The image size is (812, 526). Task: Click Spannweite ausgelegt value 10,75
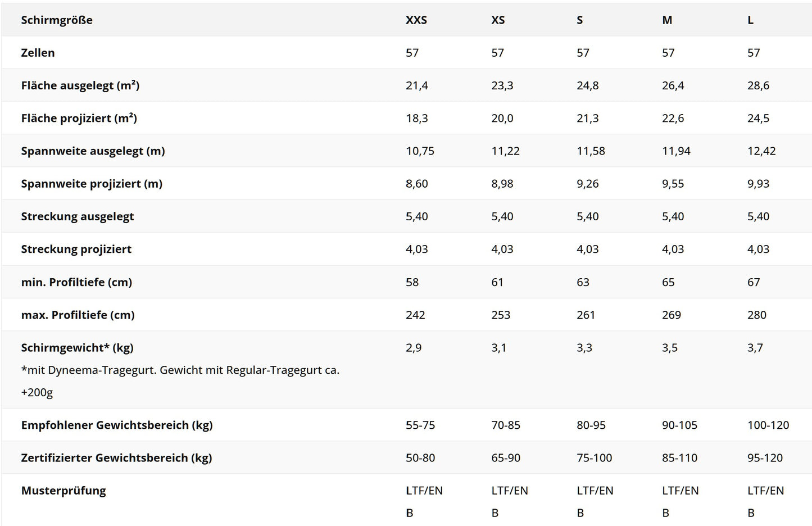(x=420, y=151)
